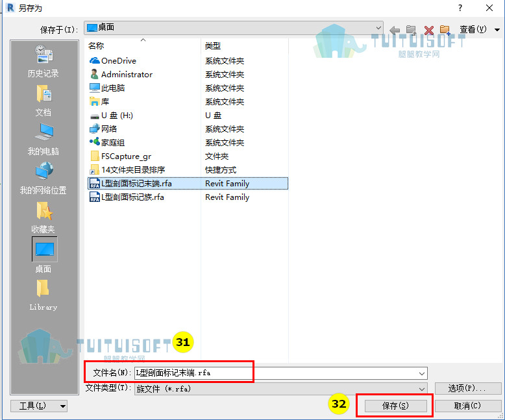Click the 文件夹 type cell for FSCapture_gr

(217, 156)
